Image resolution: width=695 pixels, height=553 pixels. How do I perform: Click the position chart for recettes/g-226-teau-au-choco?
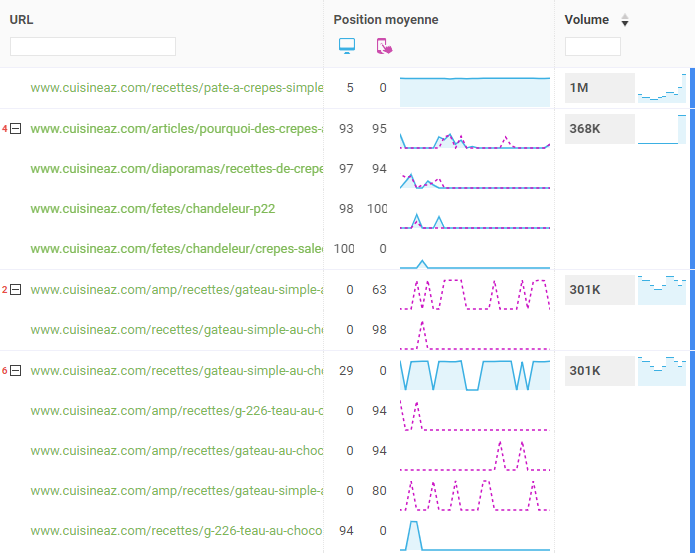[x=475, y=536]
